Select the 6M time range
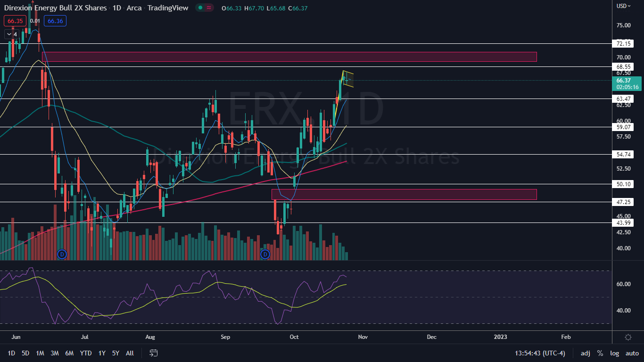Viewport: 644px width, 362px height. (69, 353)
